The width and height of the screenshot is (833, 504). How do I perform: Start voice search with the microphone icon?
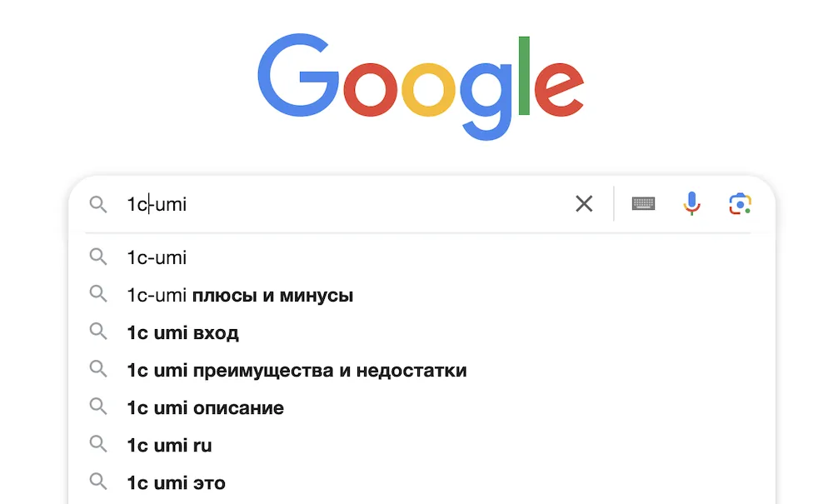[691, 203]
